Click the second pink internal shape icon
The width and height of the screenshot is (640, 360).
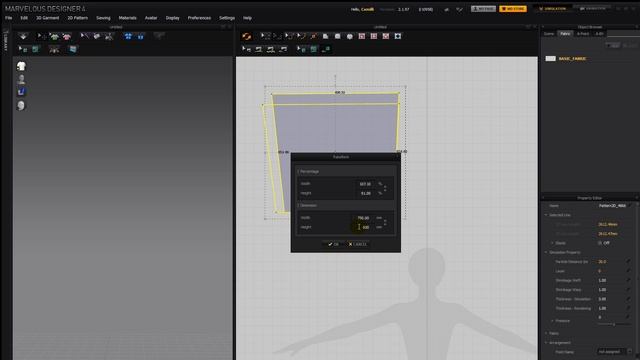tap(374, 36)
